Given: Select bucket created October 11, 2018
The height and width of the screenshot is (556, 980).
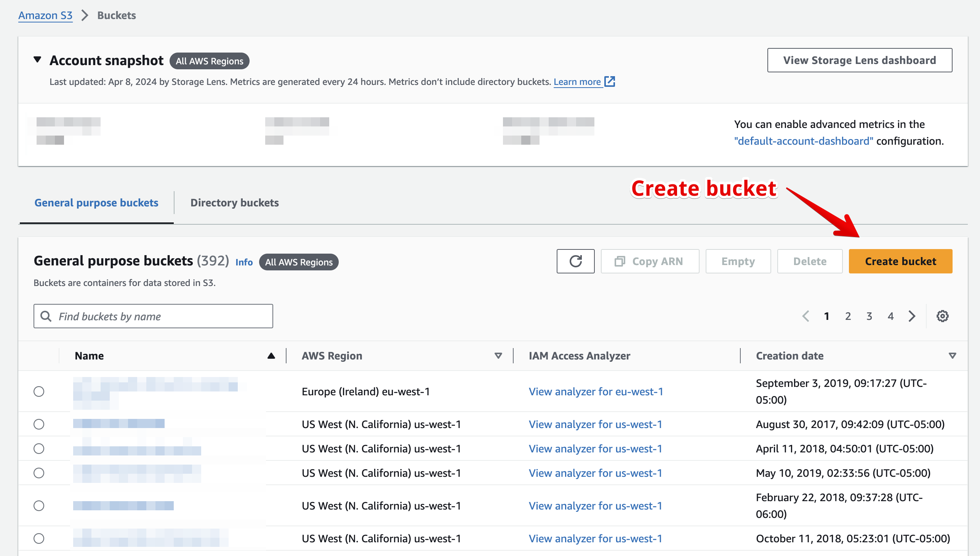Looking at the screenshot, I should (x=38, y=539).
